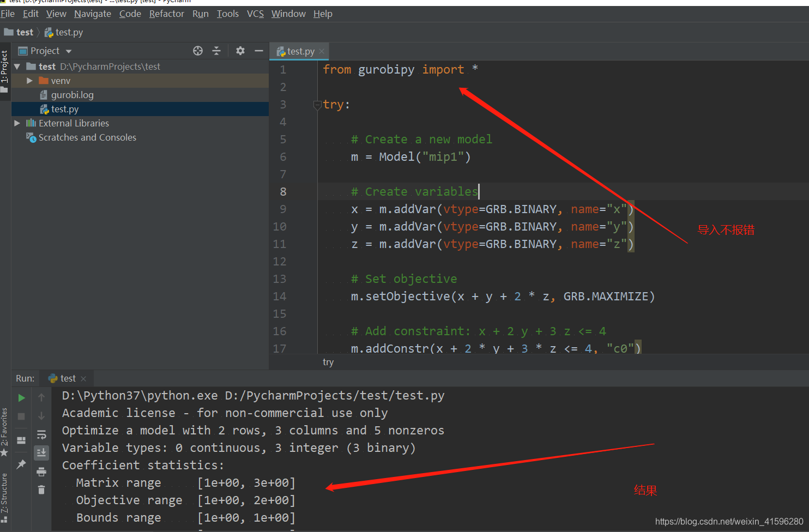Image resolution: width=809 pixels, height=532 pixels.
Task: Toggle Soft-Wrap in Run console
Action: [41, 434]
